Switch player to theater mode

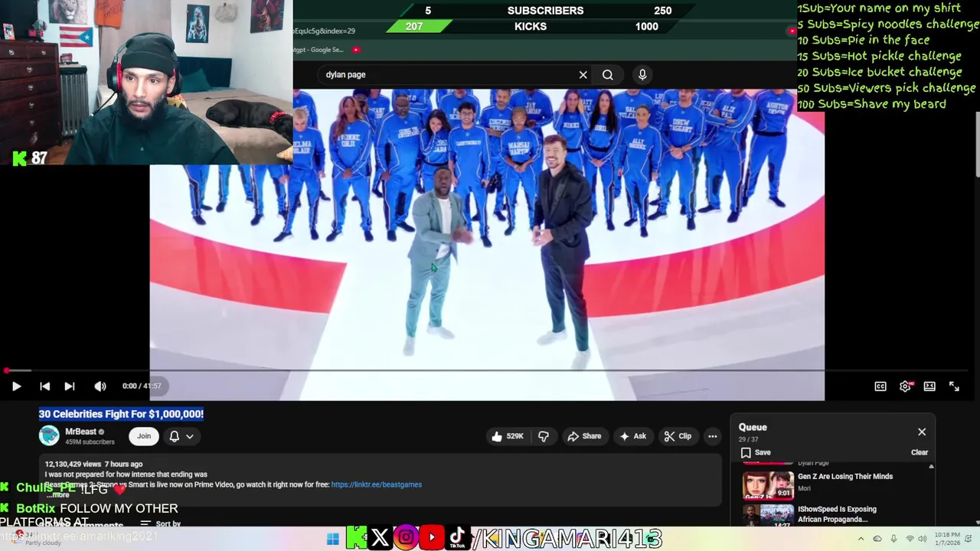[929, 386]
